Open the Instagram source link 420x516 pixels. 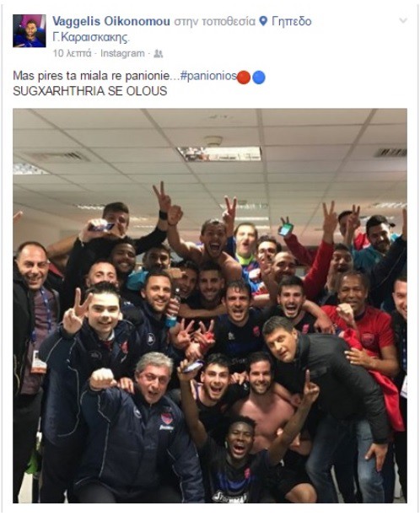[x=122, y=53]
